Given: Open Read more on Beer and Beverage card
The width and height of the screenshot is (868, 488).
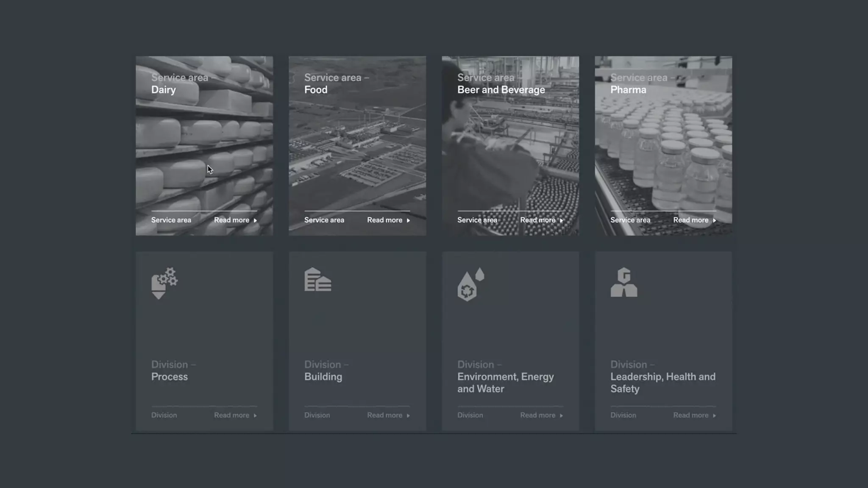Looking at the screenshot, I should (537, 220).
